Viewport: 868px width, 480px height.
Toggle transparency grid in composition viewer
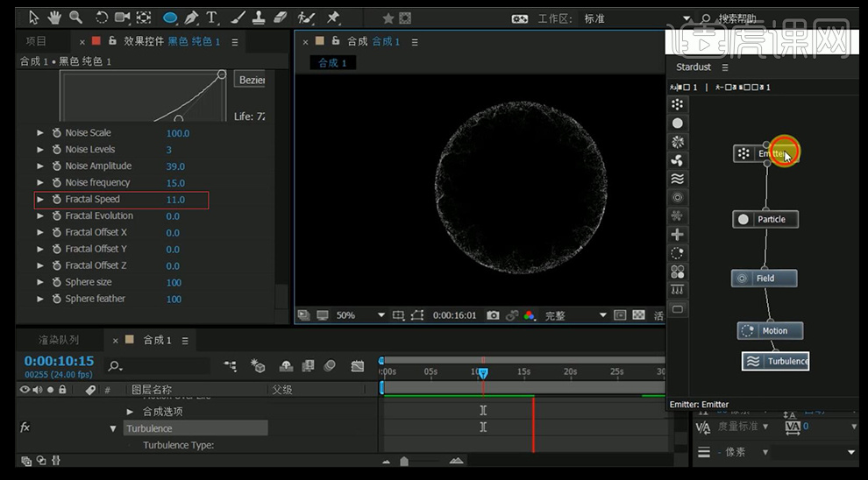click(x=638, y=315)
